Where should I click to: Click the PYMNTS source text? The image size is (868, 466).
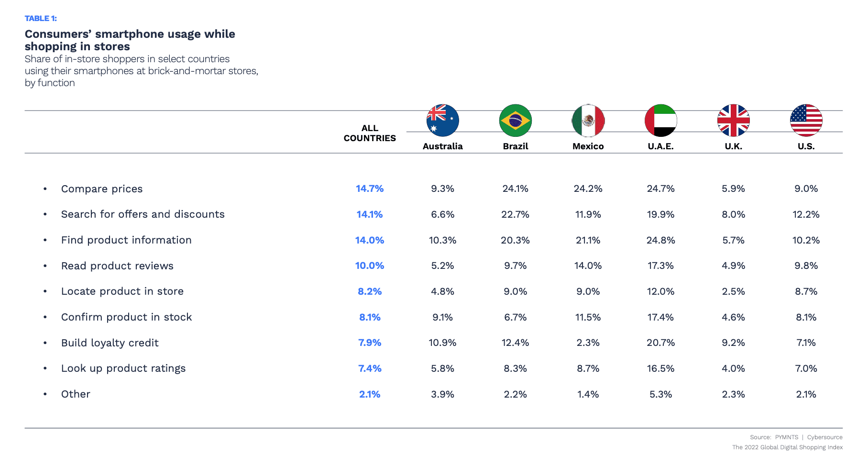pyautogui.click(x=786, y=437)
